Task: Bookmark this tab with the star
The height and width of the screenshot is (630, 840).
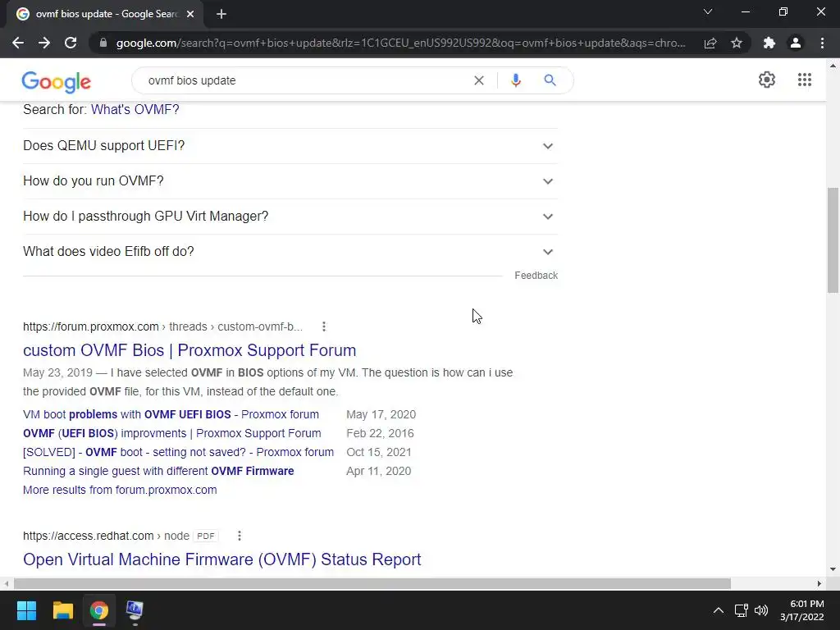Action: (x=737, y=43)
